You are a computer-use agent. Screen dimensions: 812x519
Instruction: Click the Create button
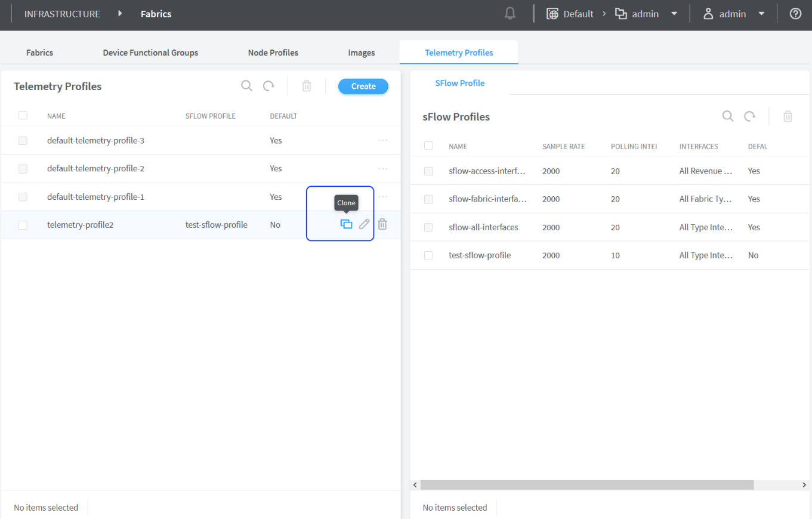point(363,86)
